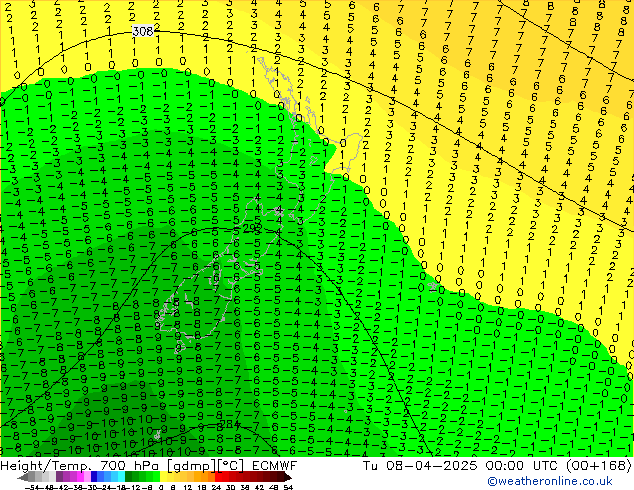Image resolution: width=634 pixels, height=490 pixels.
Task: Click the bright red segment of the color scale
Action: [x=218, y=477]
